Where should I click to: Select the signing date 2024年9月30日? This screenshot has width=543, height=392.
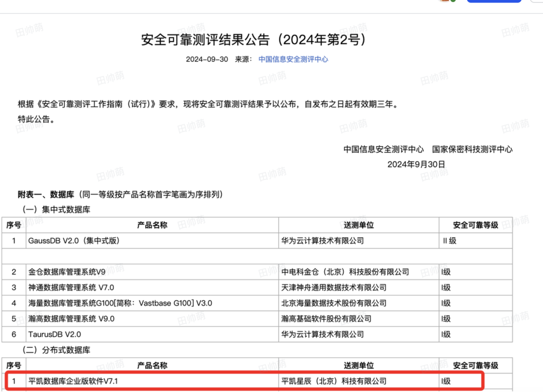[416, 164]
